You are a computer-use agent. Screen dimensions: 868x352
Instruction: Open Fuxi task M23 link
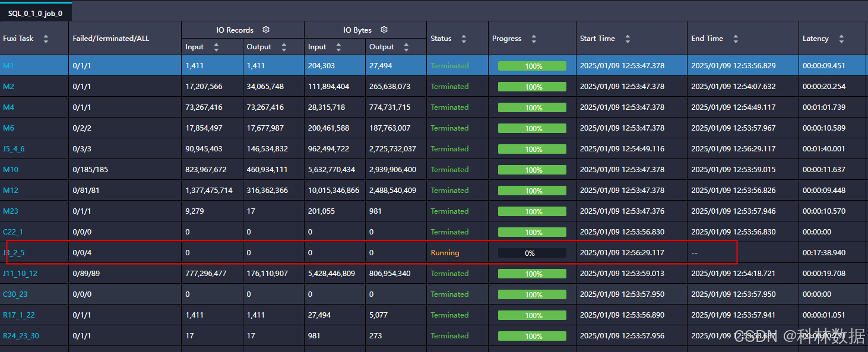click(x=11, y=211)
